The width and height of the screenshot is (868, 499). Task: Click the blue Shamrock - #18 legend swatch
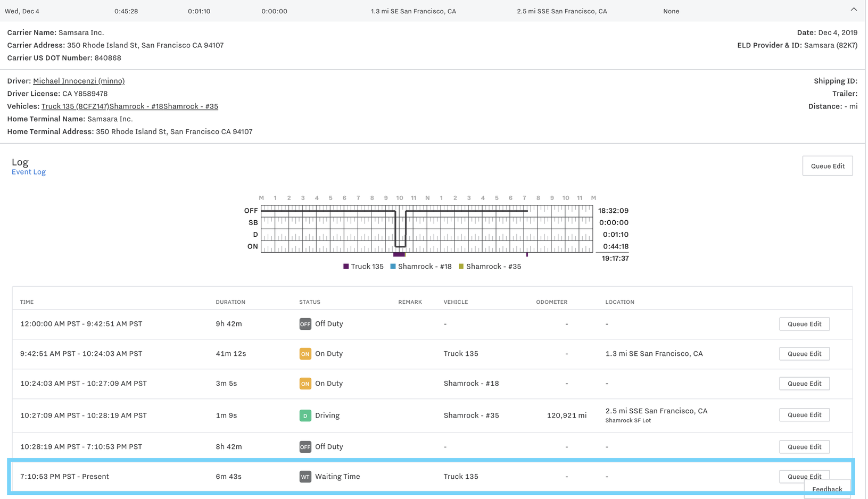coord(393,267)
